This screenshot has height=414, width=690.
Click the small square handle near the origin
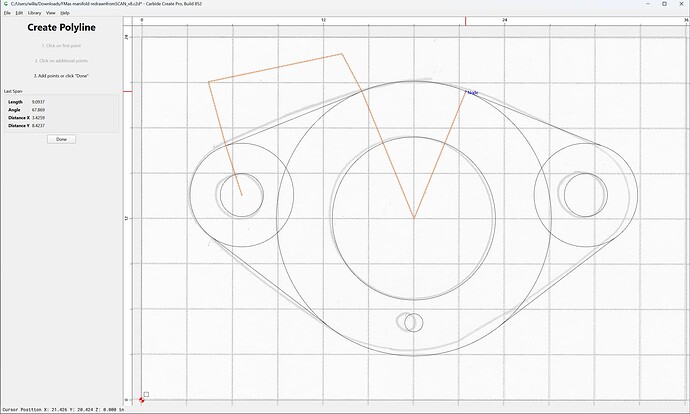pyautogui.click(x=146, y=394)
